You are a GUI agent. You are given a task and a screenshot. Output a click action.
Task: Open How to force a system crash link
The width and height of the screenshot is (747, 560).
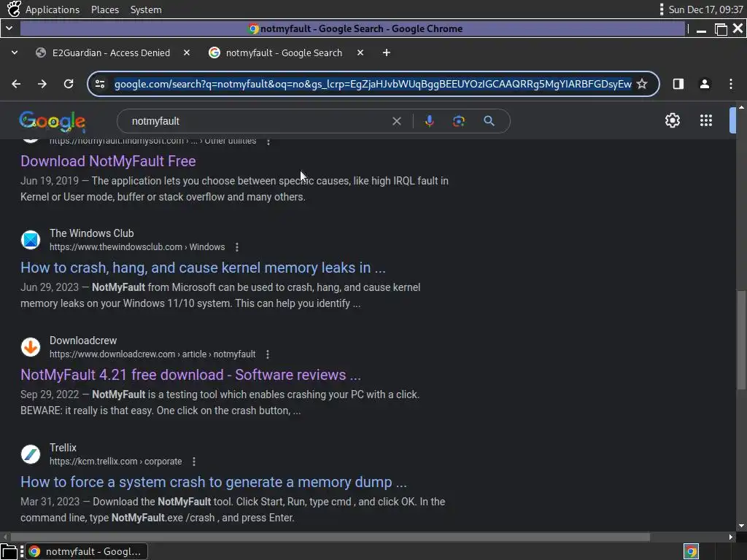(214, 482)
